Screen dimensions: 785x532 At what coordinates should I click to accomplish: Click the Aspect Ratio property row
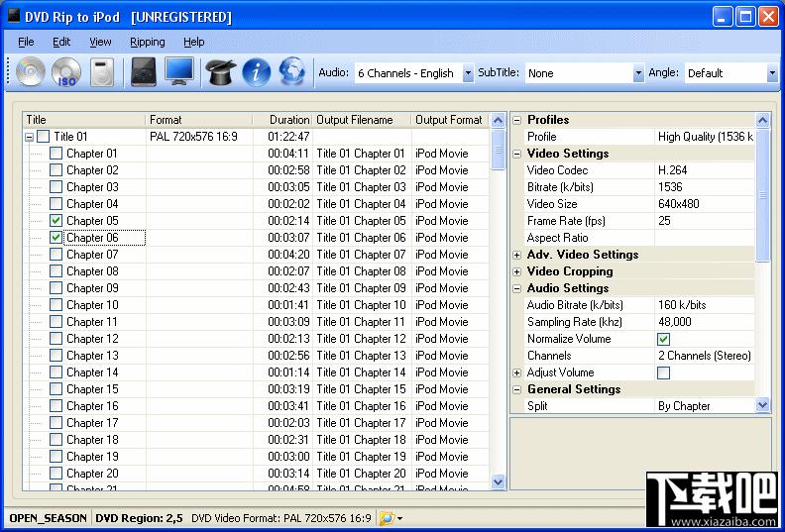(x=638, y=238)
